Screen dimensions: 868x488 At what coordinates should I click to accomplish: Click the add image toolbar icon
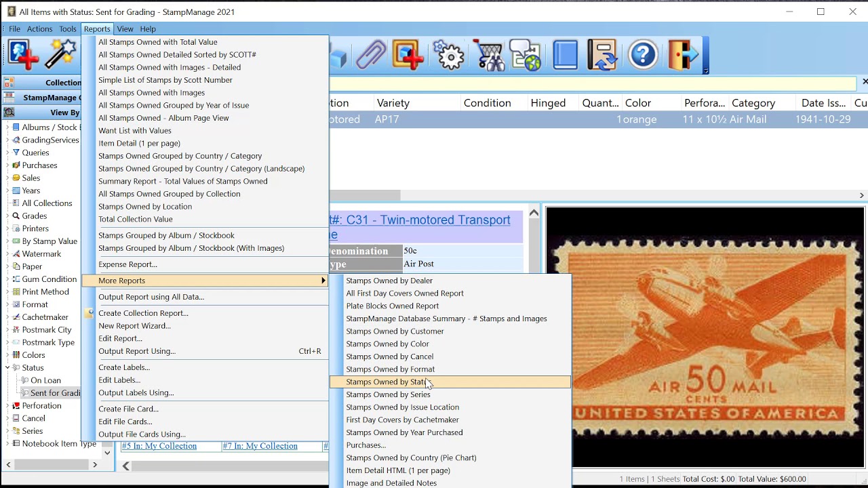point(408,55)
